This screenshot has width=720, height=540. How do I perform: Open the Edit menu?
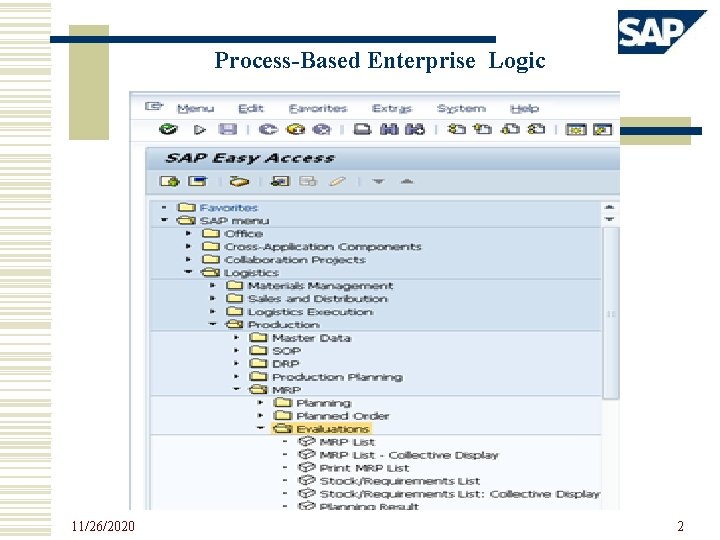click(x=251, y=109)
